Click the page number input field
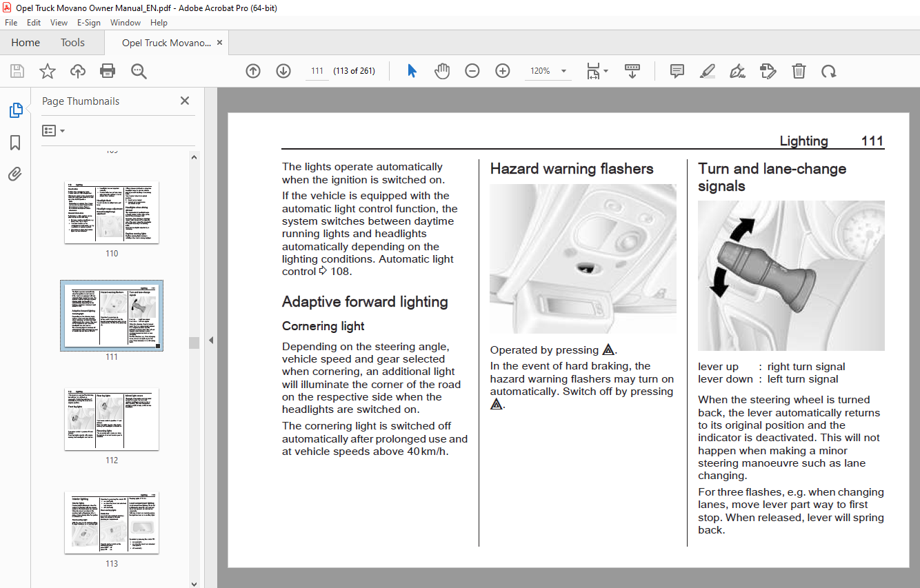Image resolution: width=920 pixels, height=588 pixels. point(317,71)
